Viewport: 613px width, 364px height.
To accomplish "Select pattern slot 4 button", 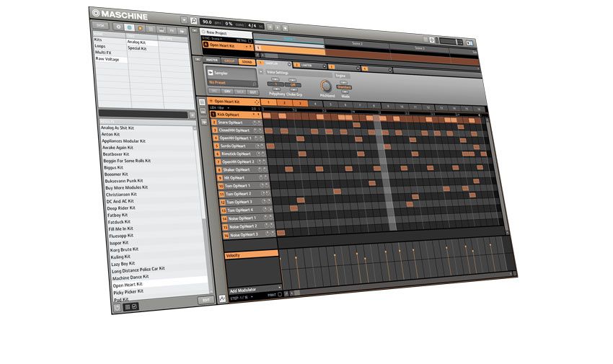I will [x=315, y=104].
